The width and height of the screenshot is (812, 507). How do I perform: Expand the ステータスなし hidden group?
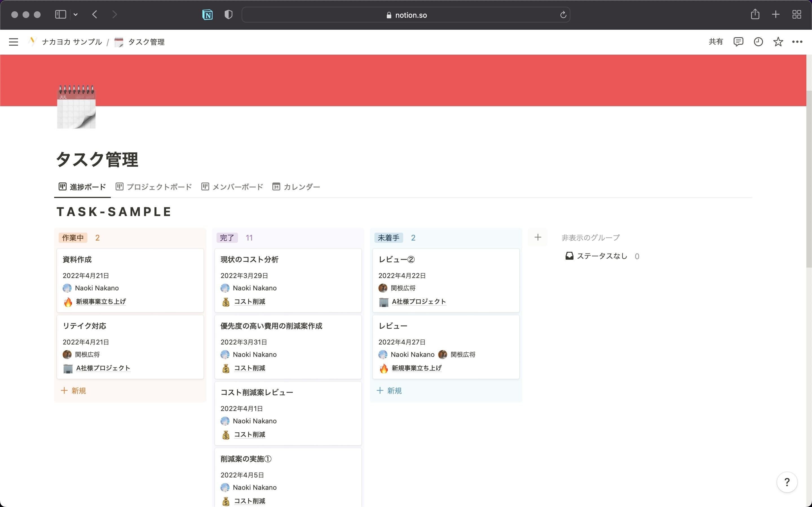[602, 256]
